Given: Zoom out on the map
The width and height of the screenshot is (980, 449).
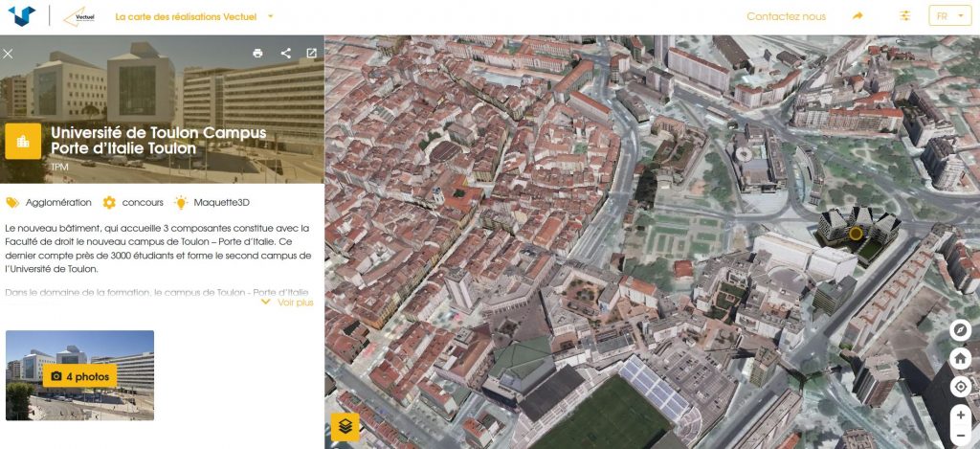Looking at the screenshot, I should 960,436.
